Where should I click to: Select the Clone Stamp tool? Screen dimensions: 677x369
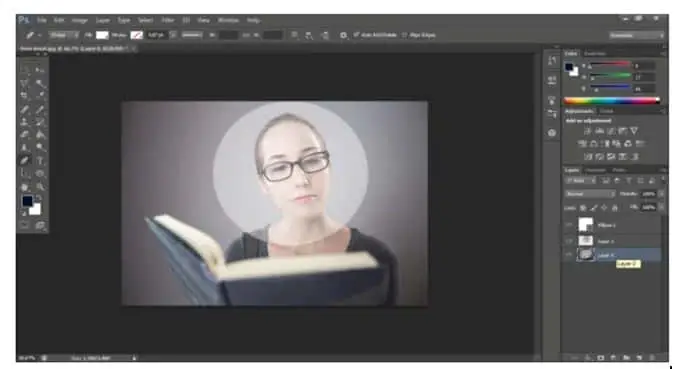click(x=25, y=122)
